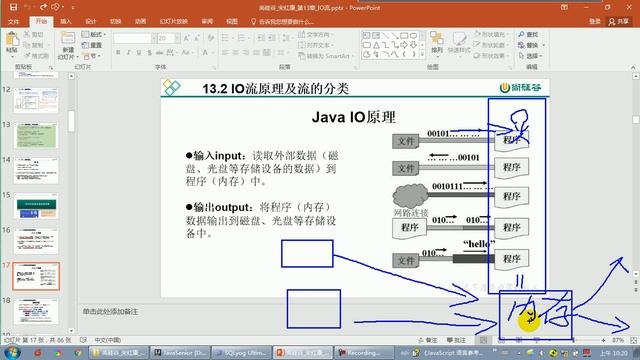The height and width of the screenshot is (360, 640).
Task: Toggle Bold formatting in font group
Action: (118, 52)
